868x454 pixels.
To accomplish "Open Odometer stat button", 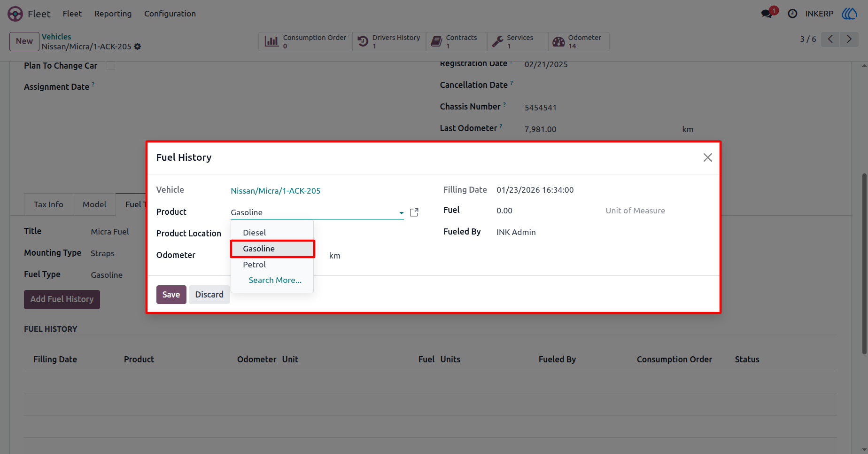I will (x=579, y=41).
